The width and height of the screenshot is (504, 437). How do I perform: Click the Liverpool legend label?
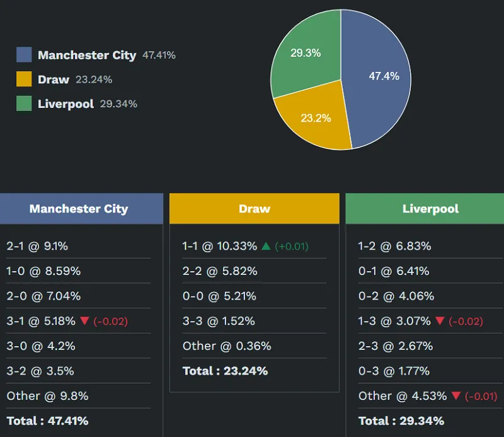(x=66, y=103)
